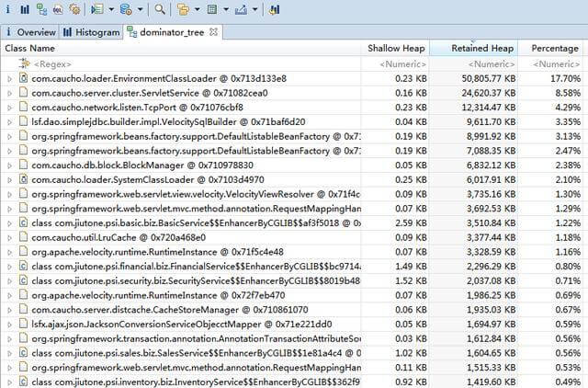The width and height of the screenshot is (588, 388).
Task: Expand the EnvironmentClassLoader tree node
Action: point(10,79)
